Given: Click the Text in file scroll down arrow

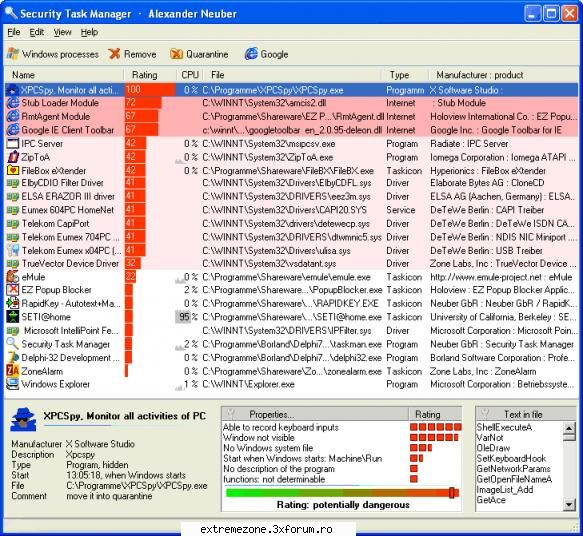Looking at the screenshot, I should tap(569, 504).
